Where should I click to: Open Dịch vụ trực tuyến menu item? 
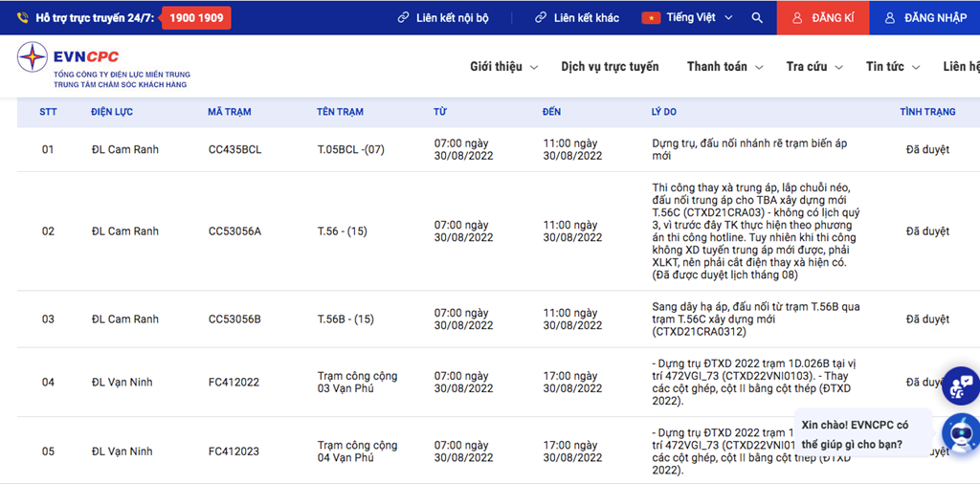click(x=610, y=67)
